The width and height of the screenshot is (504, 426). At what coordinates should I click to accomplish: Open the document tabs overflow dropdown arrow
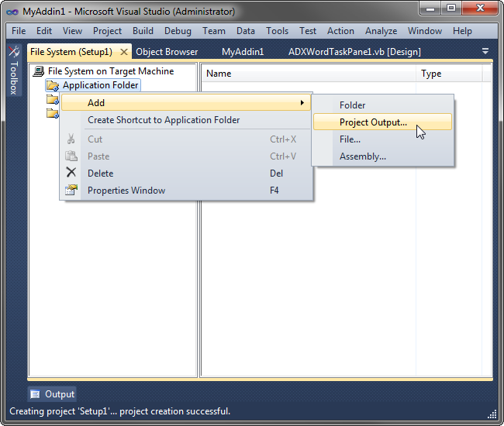coord(485,51)
